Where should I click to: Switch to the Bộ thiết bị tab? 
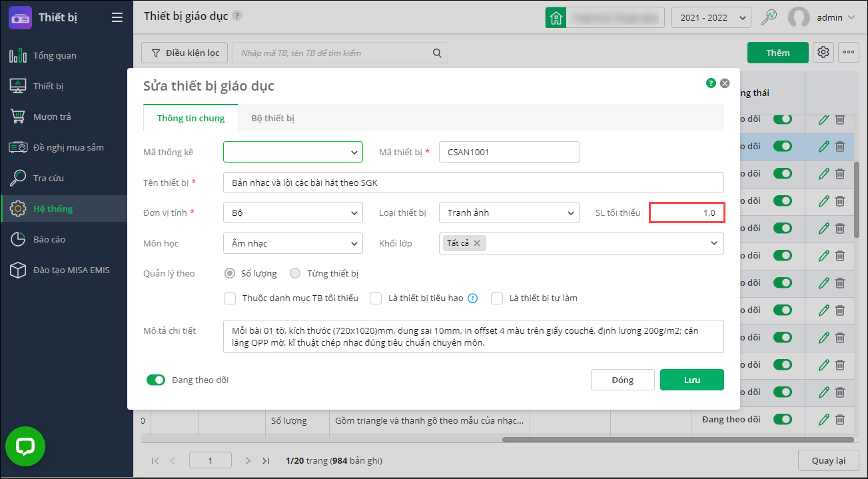[x=273, y=118]
